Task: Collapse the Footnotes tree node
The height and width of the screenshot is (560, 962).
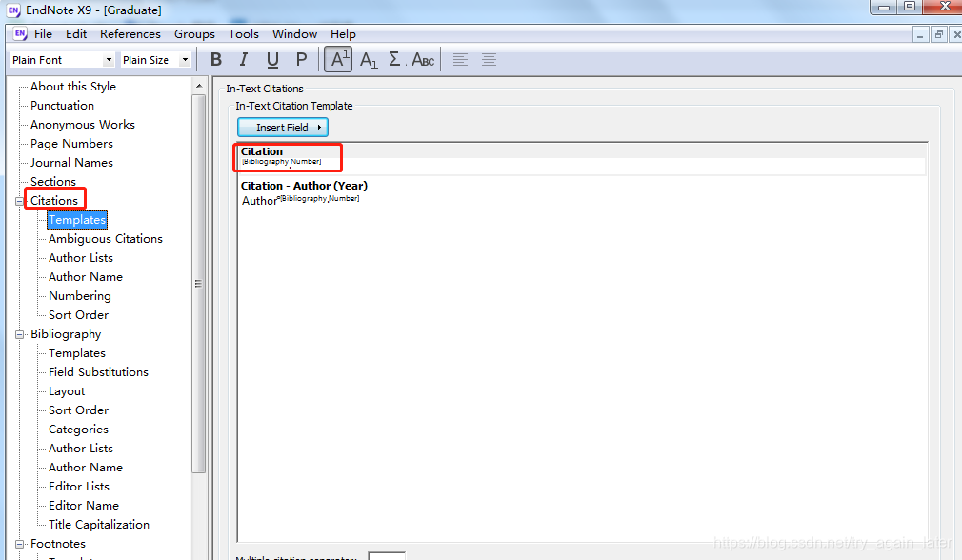Action: [20, 544]
